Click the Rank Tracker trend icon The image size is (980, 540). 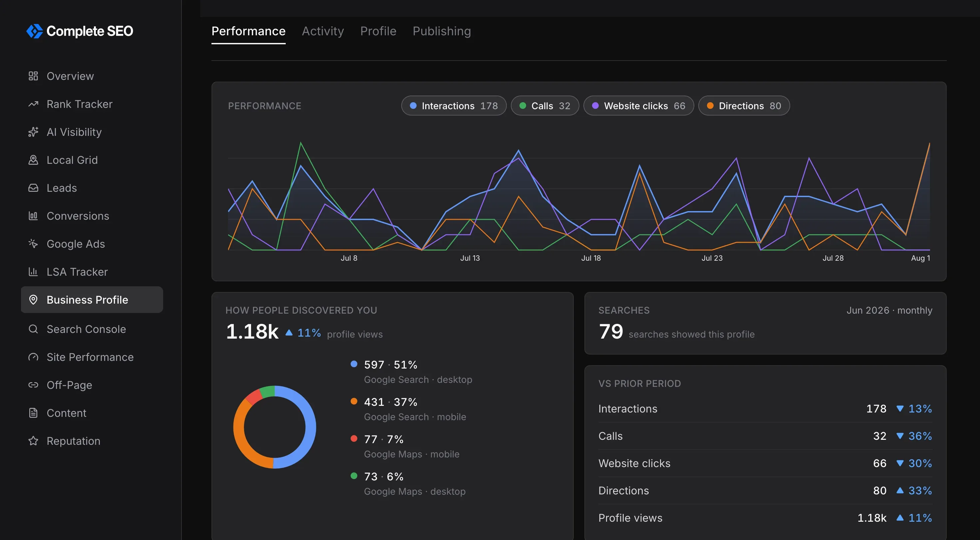tap(34, 104)
